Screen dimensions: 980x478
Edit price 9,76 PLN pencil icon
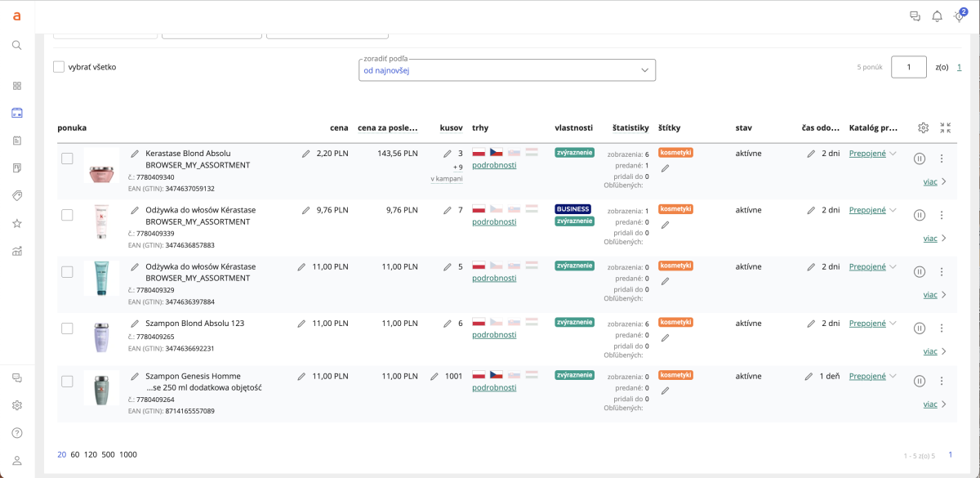click(x=306, y=210)
